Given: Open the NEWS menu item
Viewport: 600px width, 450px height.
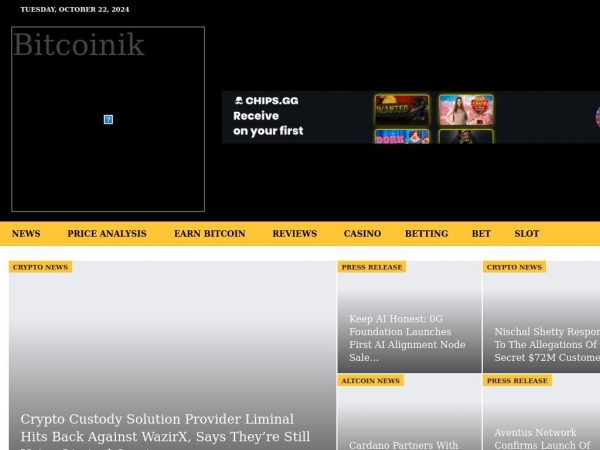Looking at the screenshot, I should point(26,233).
